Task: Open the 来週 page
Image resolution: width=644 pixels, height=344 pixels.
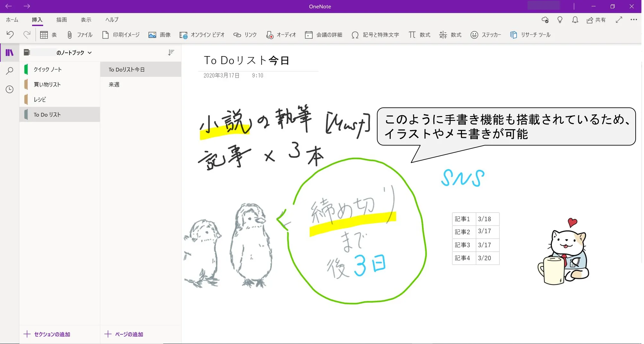Action: [141, 84]
